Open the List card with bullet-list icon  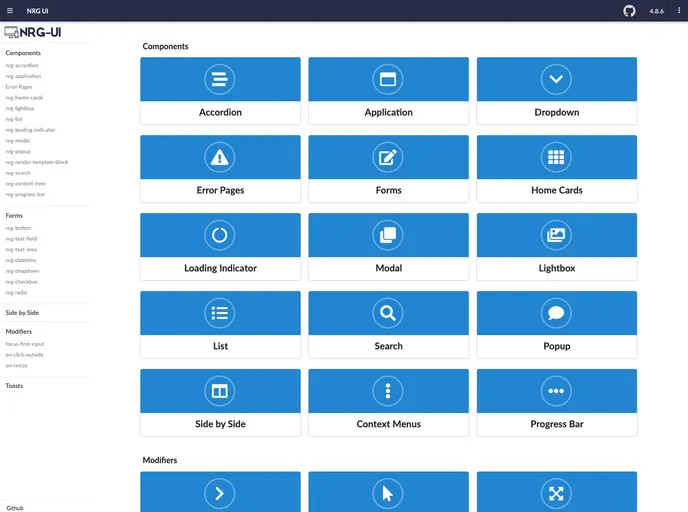(220, 325)
